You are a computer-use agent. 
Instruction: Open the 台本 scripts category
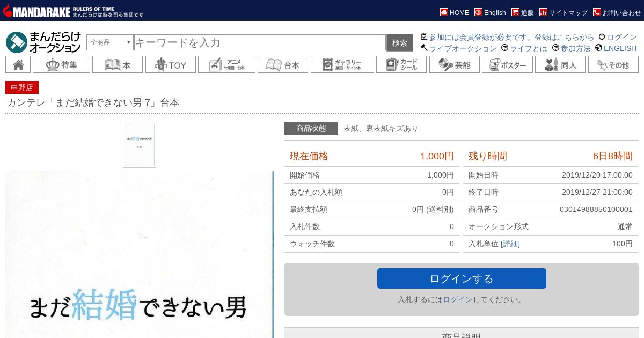(x=283, y=64)
